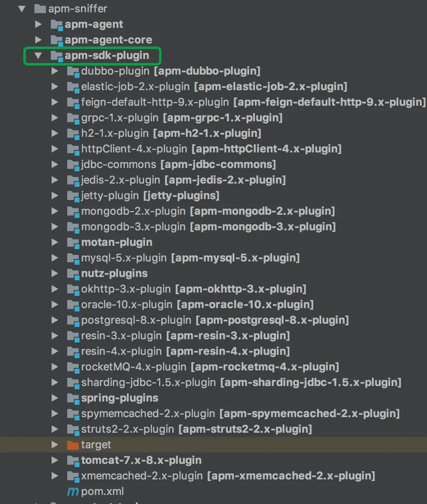Select the grpc-1.x-plugin row text
The width and height of the screenshot is (427, 504).
tap(182, 118)
